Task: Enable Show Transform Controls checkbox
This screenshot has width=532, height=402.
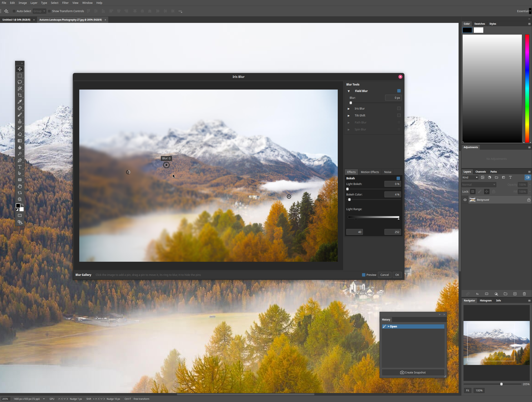Action: (x=49, y=11)
